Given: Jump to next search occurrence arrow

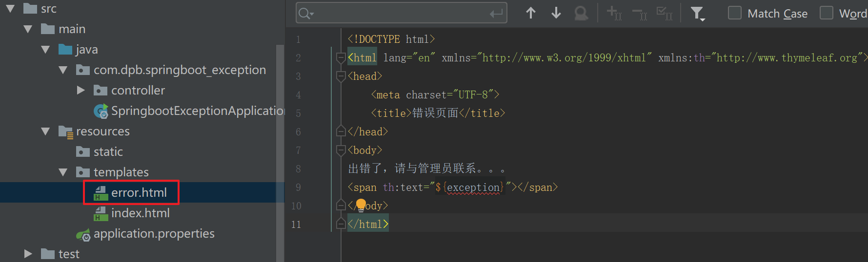Looking at the screenshot, I should [556, 13].
